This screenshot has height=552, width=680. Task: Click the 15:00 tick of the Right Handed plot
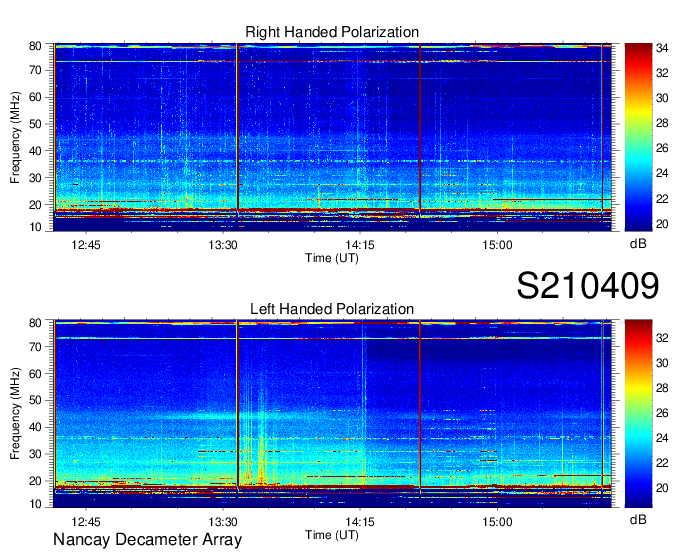point(497,245)
